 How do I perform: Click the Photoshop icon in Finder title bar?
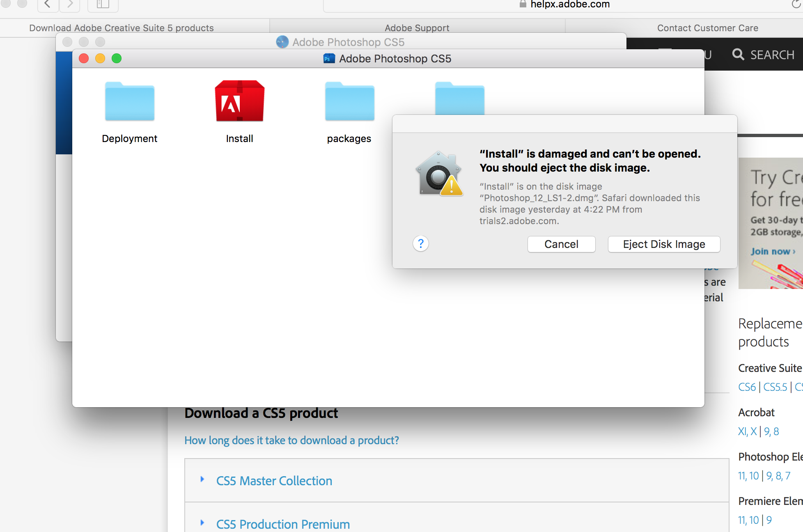[x=329, y=59]
